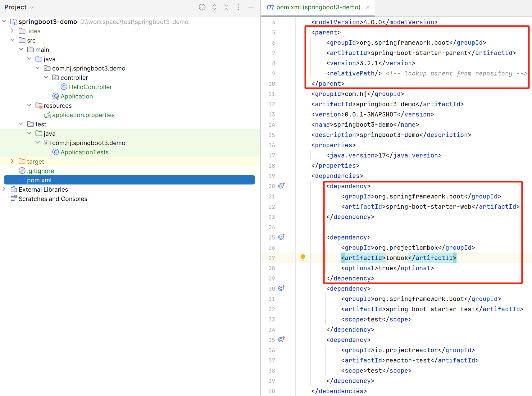Select the Application class in tree
The width and height of the screenshot is (532, 396).
pyautogui.click(x=77, y=96)
